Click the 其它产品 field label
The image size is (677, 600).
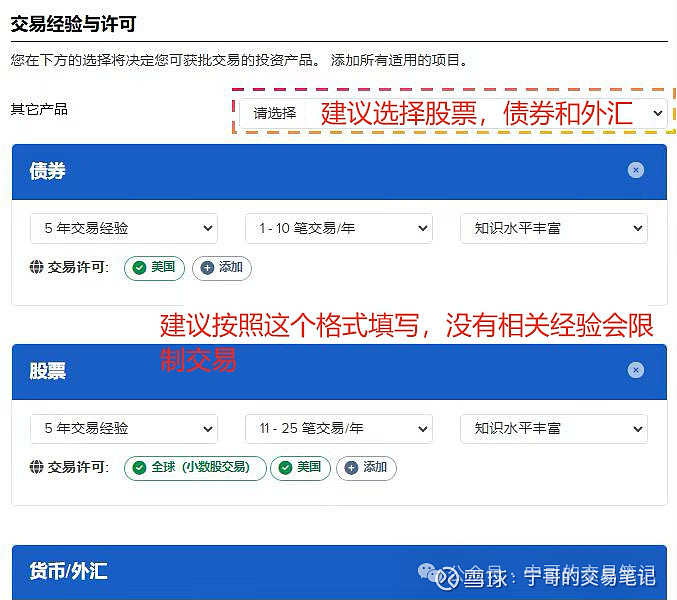click(39, 109)
